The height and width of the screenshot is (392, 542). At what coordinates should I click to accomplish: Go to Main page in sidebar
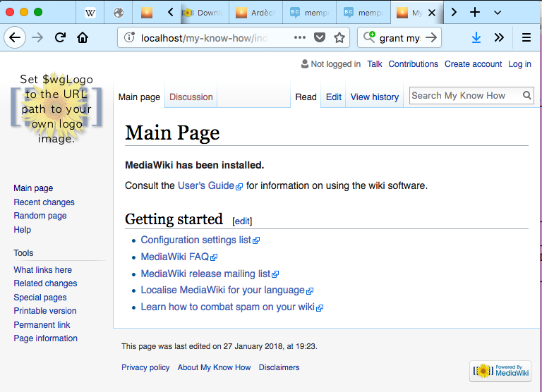pos(33,188)
